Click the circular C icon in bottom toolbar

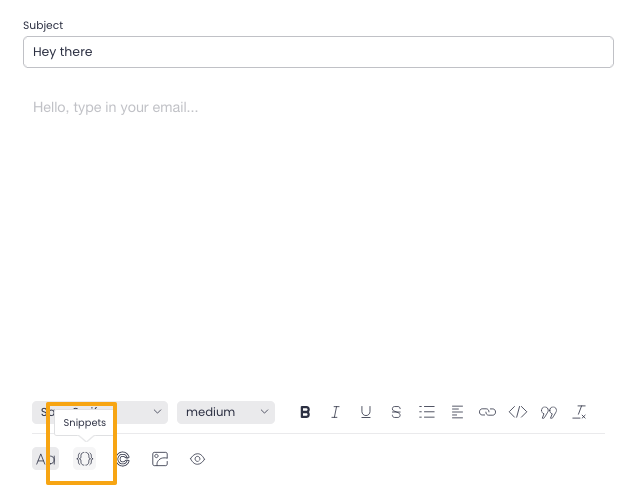pos(122,459)
